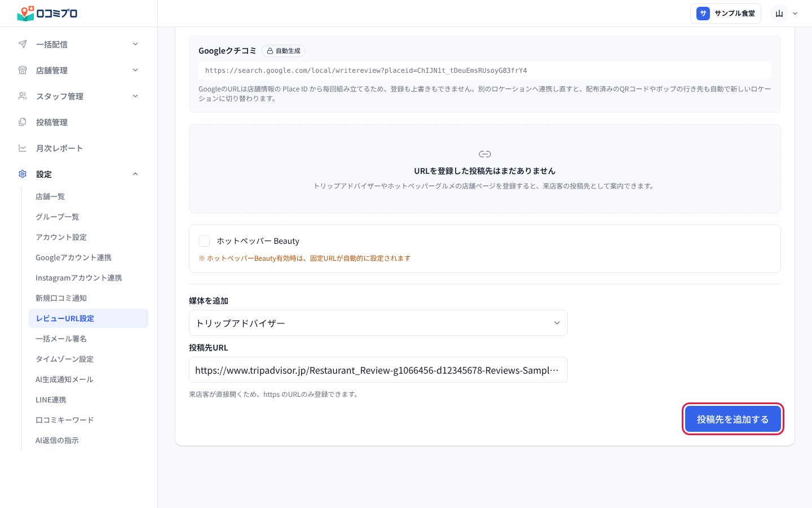This screenshot has height=508, width=812.
Task: Expand the 一括配信 menu chevron
Action: point(135,44)
